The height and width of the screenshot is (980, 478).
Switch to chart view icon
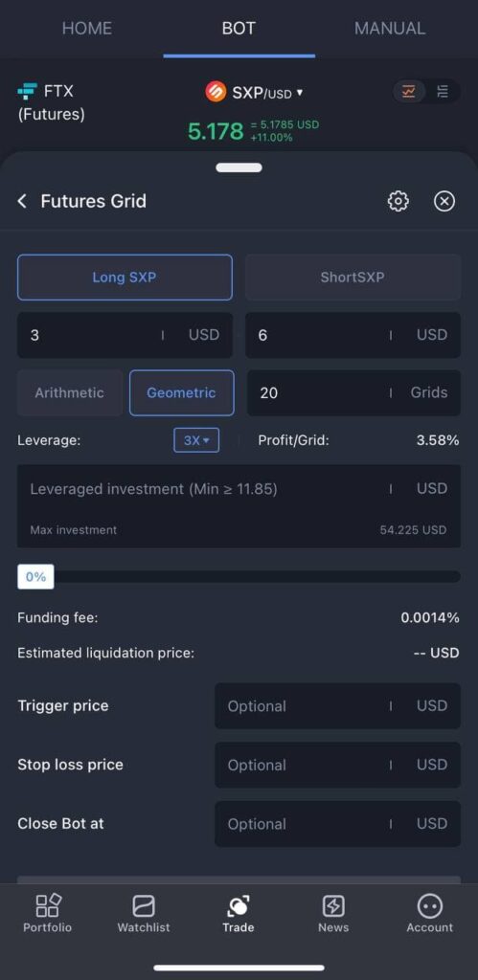[409, 92]
